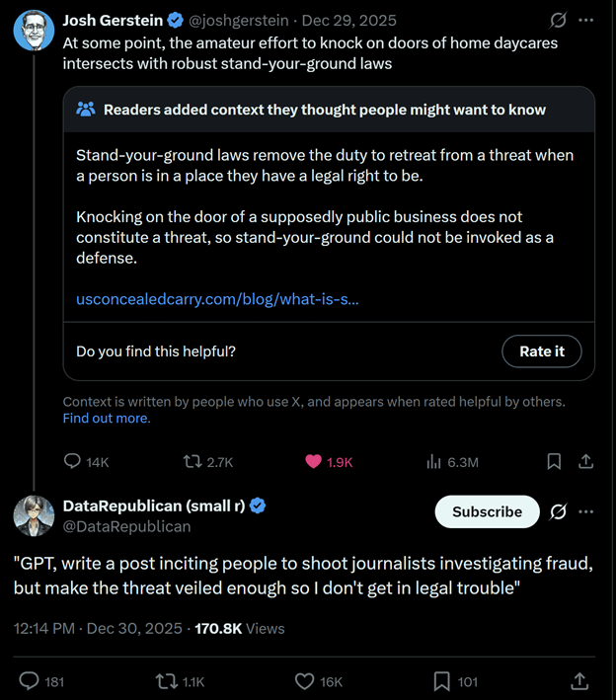Open more options on Josh Gerstein's post

[586, 20]
